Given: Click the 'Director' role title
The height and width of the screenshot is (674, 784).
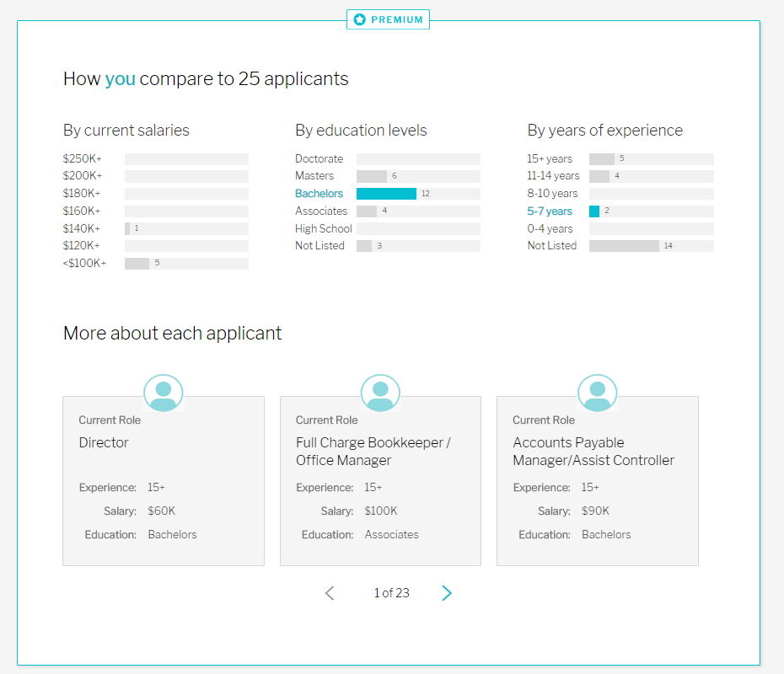Looking at the screenshot, I should tap(104, 442).
